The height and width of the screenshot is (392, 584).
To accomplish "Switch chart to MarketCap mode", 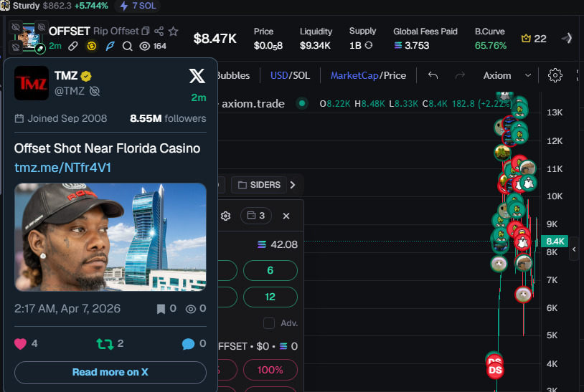I will click(x=354, y=75).
